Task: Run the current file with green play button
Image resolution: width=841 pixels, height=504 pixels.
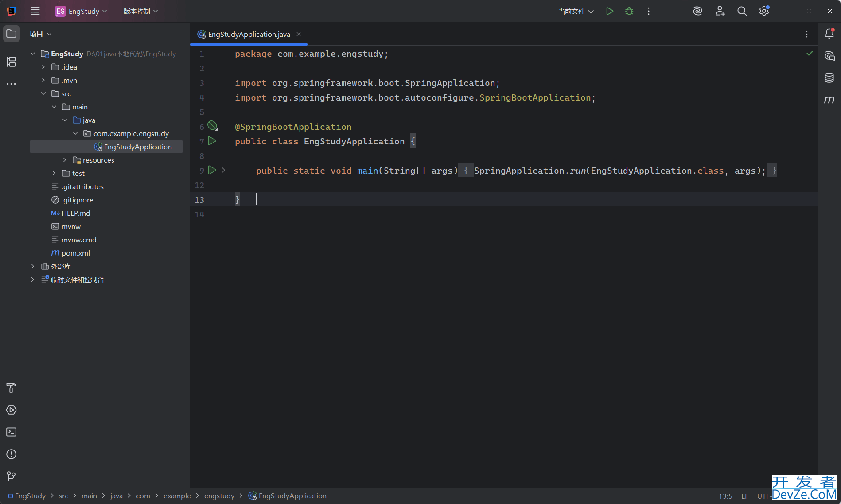Action: (610, 11)
